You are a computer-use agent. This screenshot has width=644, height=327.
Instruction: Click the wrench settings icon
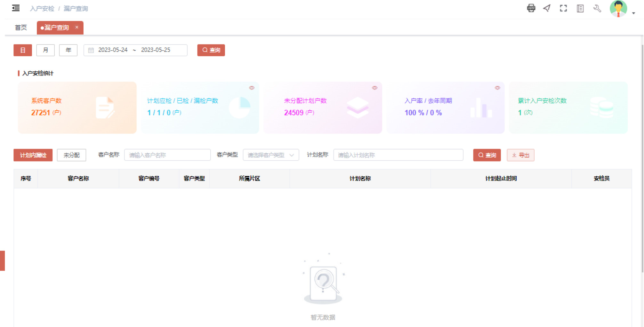597,8
